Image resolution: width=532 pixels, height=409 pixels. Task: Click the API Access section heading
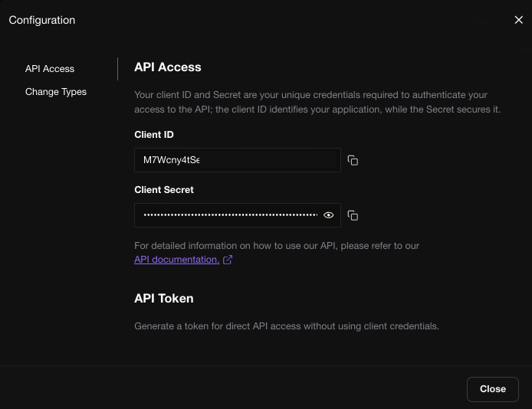[x=168, y=67]
